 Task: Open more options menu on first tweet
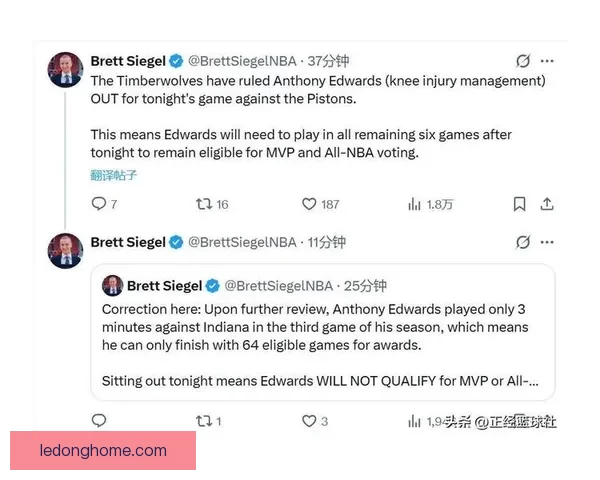tap(547, 61)
